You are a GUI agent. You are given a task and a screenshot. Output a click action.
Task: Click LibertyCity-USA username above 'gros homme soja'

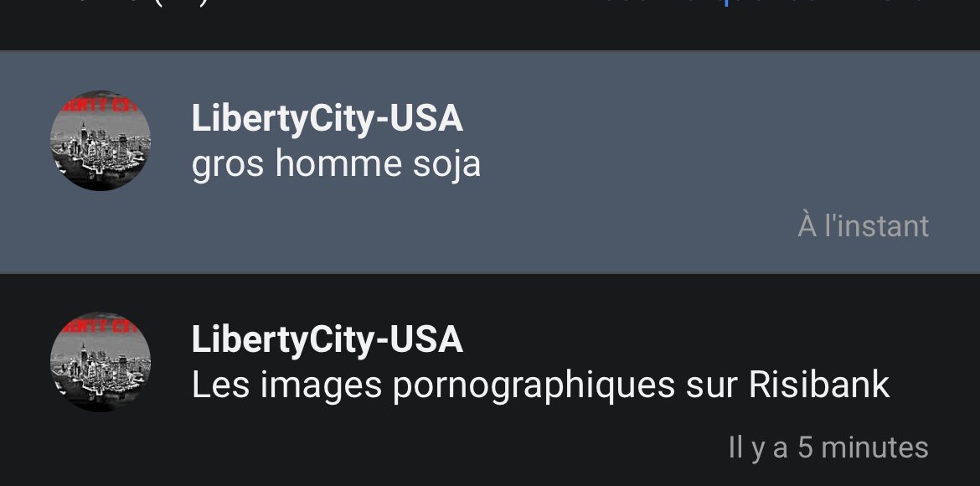pyautogui.click(x=327, y=118)
